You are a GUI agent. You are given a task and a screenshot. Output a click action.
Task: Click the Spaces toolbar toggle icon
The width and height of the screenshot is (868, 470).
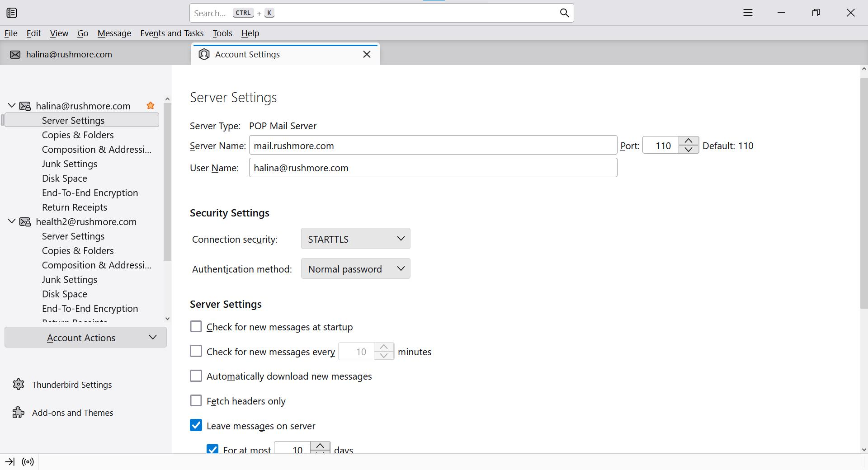(x=12, y=13)
